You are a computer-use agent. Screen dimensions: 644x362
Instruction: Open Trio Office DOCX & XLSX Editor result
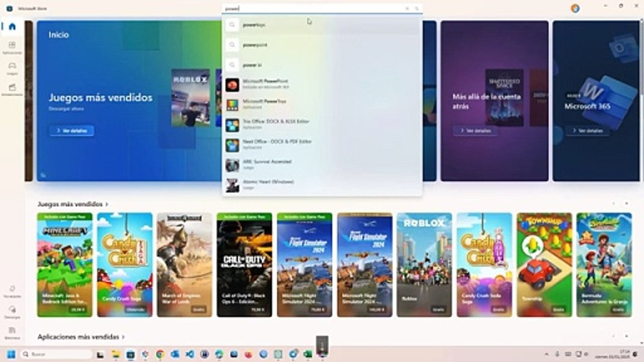(x=322, y=124)
